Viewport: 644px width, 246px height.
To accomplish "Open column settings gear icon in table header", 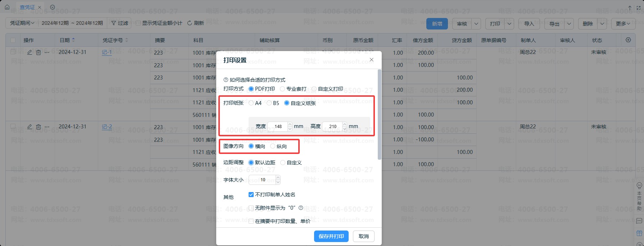I will point(628,40).
